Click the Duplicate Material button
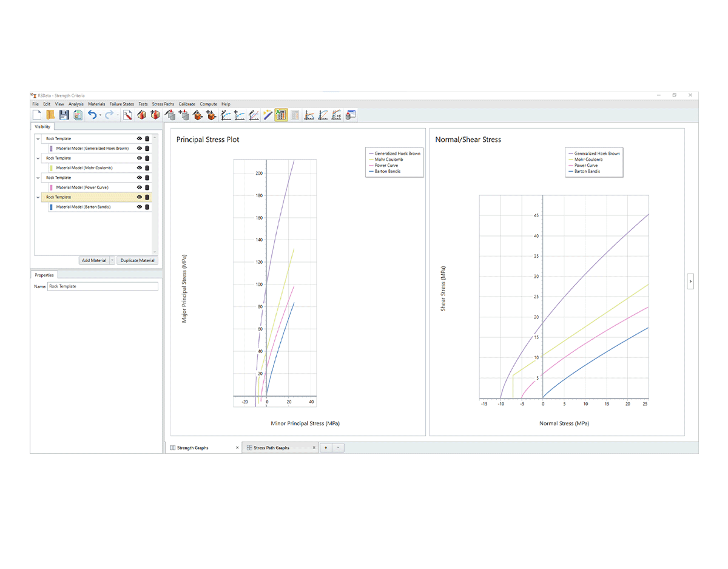This screenshot has height=569, width=728. point(137,260)
